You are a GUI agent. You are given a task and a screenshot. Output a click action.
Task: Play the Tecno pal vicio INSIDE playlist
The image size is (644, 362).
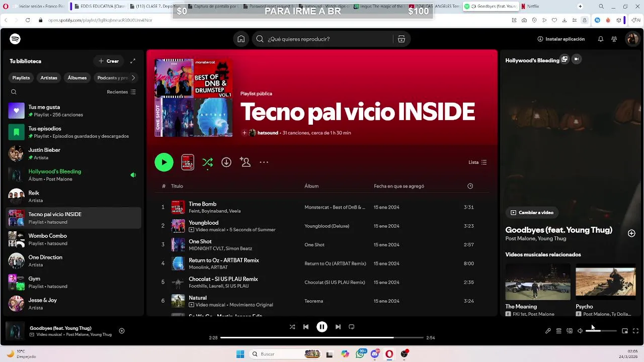tap(164, 162)
